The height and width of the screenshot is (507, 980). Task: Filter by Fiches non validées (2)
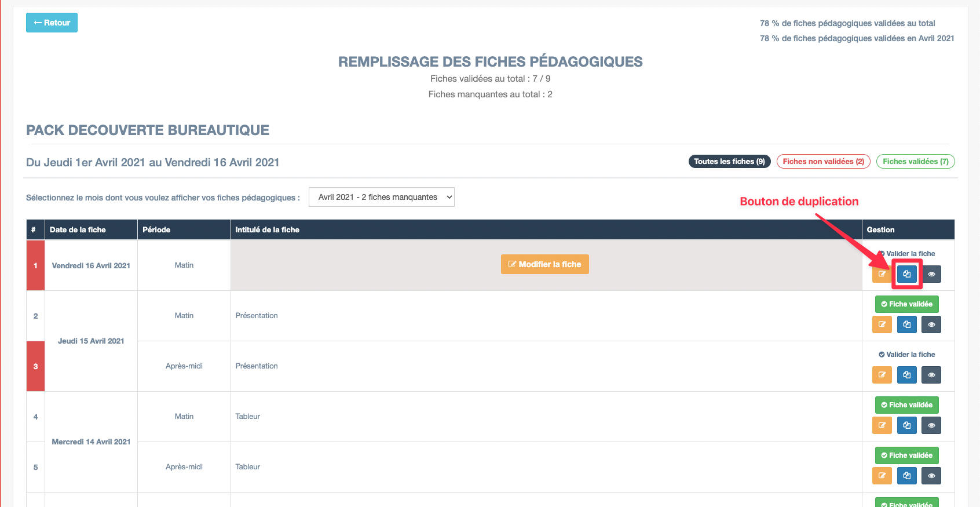[823, 162]
